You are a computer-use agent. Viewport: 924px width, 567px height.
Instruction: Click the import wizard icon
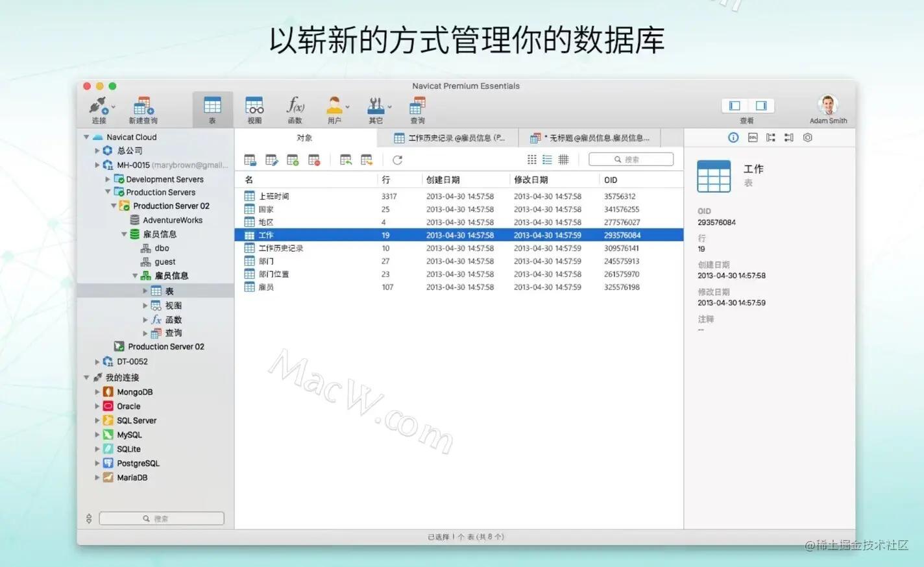(346, 160)
